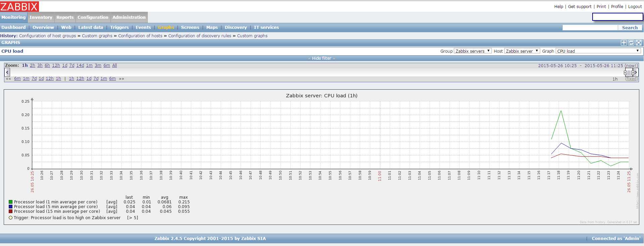Click the Print link
This screenshot has width=644, height=246.
tap(601, 7)
